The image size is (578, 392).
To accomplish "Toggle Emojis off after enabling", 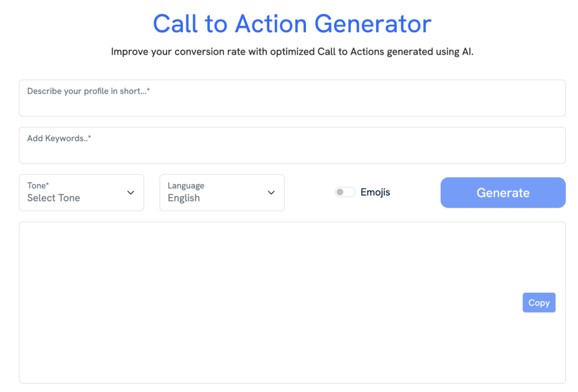I will pos(344,192).
